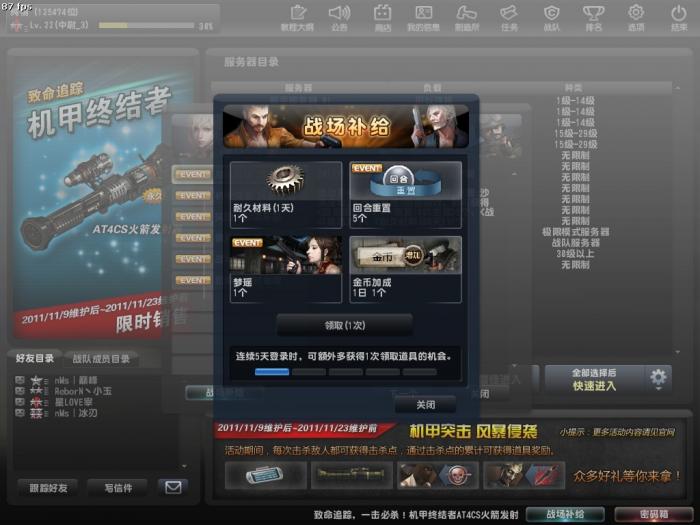The width and height of the screenshot is (700, 525).
Task: Open the 排名 ranking trophy icon
Action: pos(593,18)
